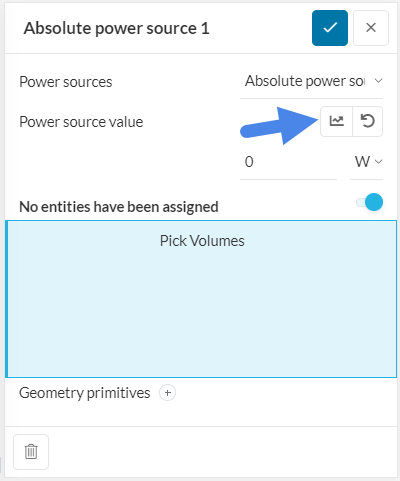This screenshot has height=481, width=400.
Task: Click the Power source value label
Action: point(81,122)
